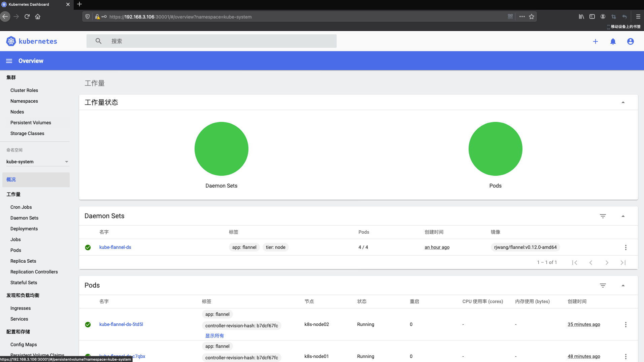Reload the page in the browser
This screenshot has height=362, width=644.
pos(27,17)
